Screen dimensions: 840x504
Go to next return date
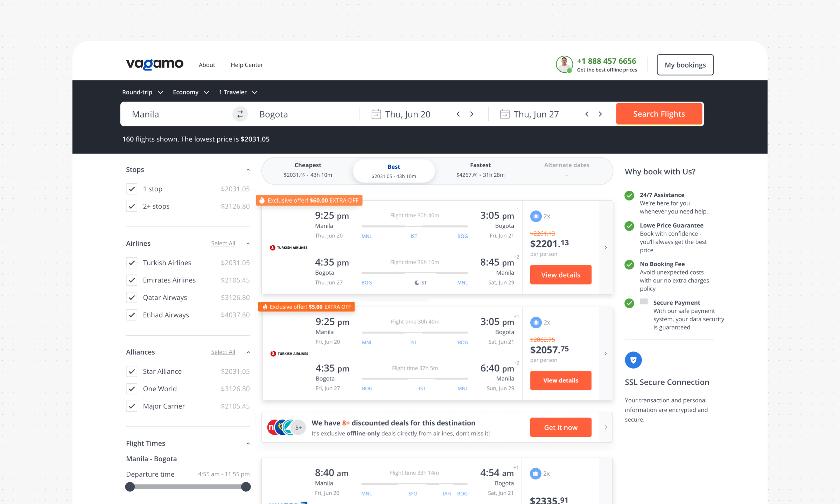600,114
